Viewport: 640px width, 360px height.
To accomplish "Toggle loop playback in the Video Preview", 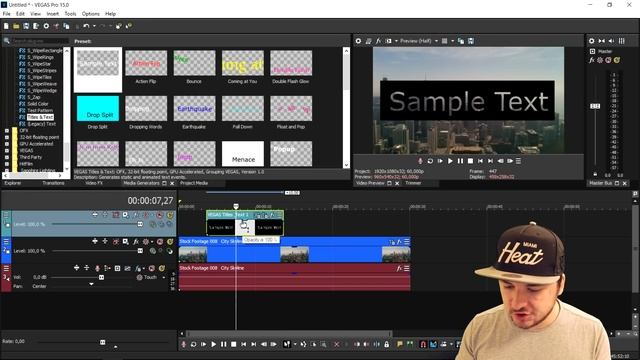I will click(430, 161).
